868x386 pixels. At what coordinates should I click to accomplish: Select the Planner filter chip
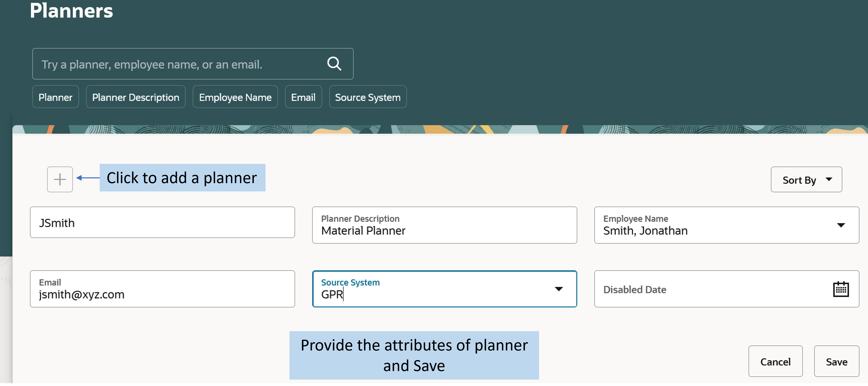point(55,97)
